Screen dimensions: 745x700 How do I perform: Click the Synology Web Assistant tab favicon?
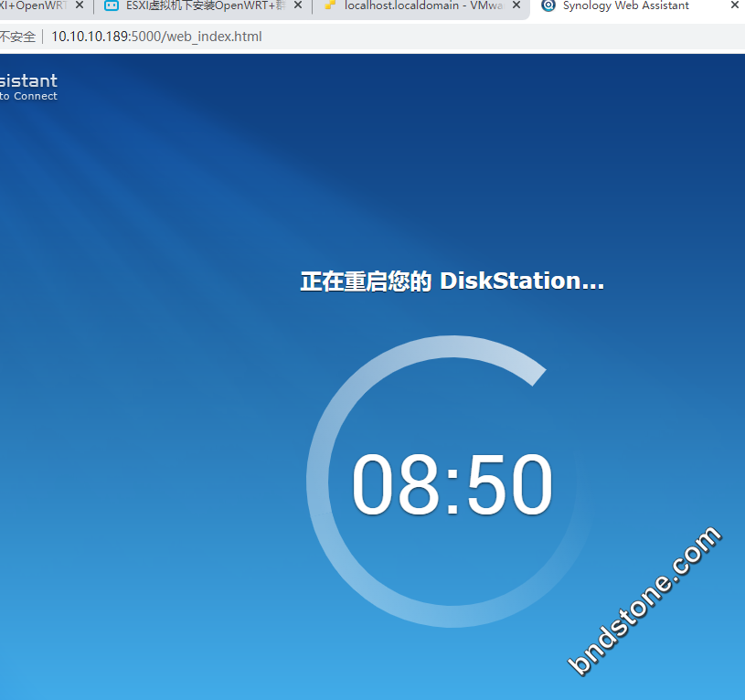point(548,5)
